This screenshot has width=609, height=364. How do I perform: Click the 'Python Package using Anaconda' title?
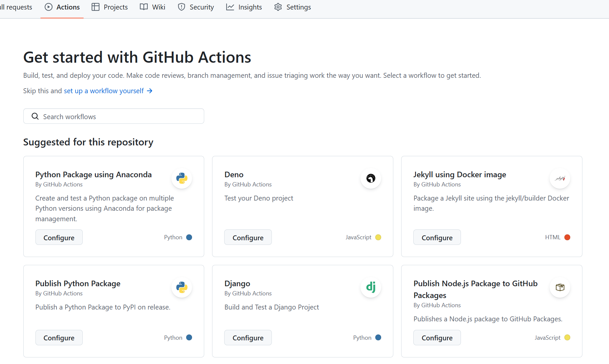coord(94,174)
